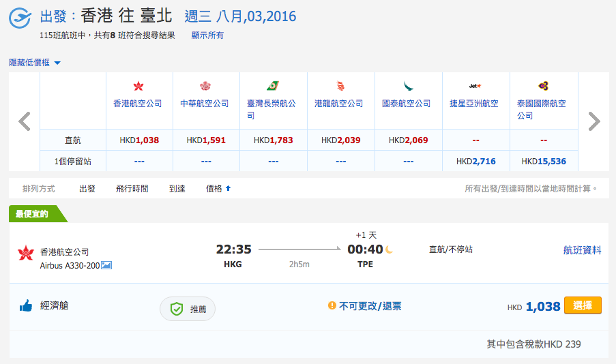Click the orange 選擇 button
The width and height of the screenshot is (616, 364).
coord(583,305)
